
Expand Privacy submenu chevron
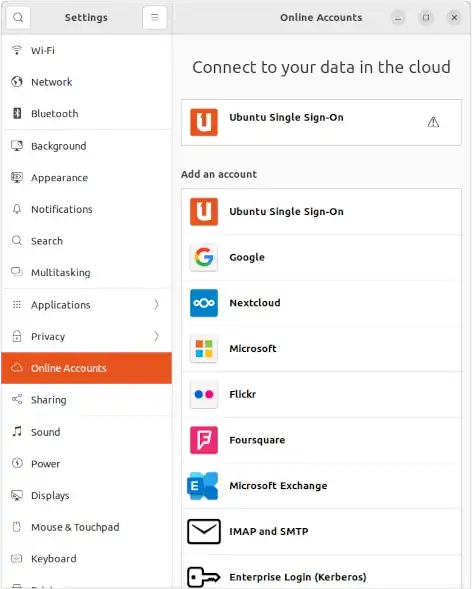tap(156, 336)
